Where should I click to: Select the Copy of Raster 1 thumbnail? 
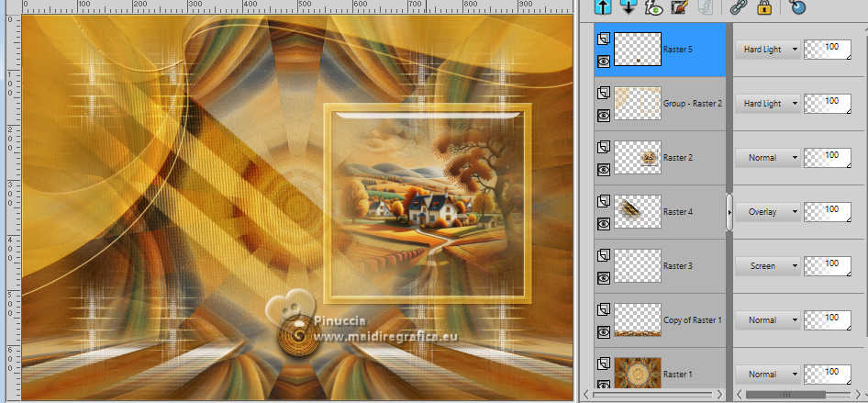click(638, 320)
